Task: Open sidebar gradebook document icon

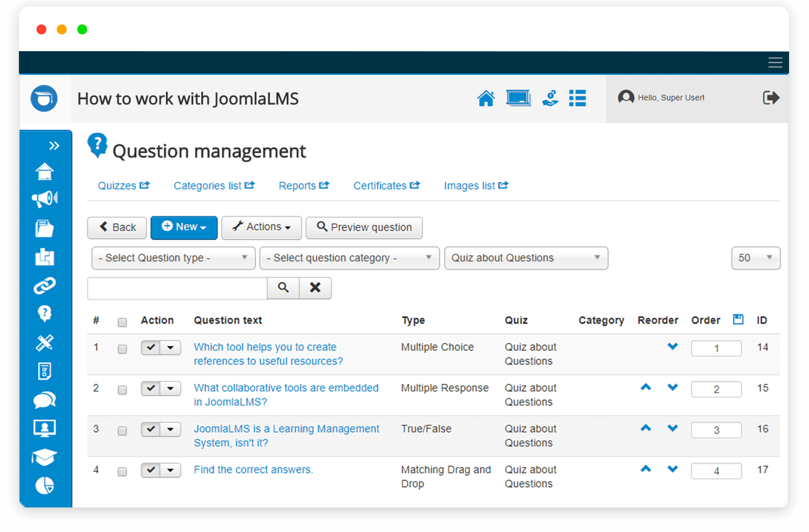Action: (x=45, y=371)
